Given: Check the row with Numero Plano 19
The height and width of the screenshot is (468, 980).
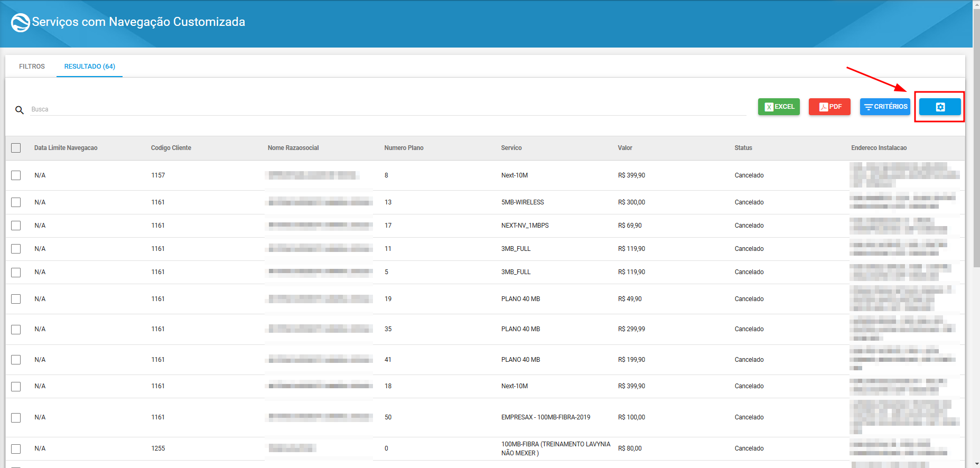Looking at the screenshot, I should pyautogui.click(x=16, y=299).
